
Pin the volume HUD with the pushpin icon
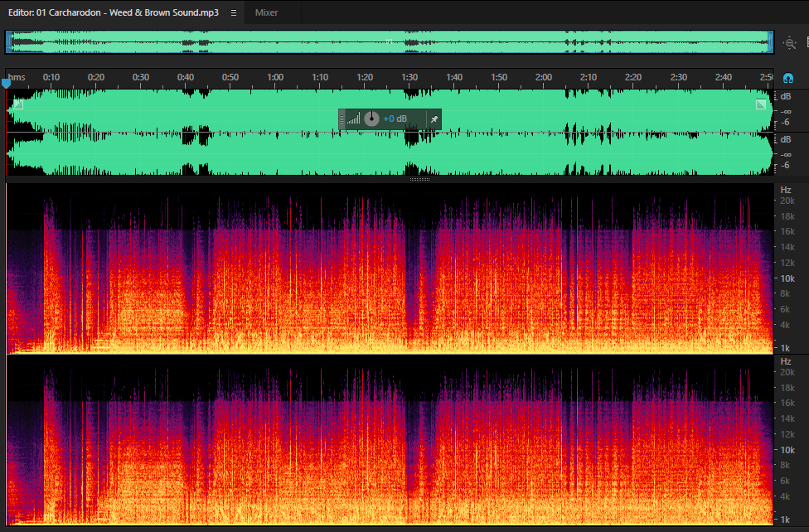[x=434, y=119]
